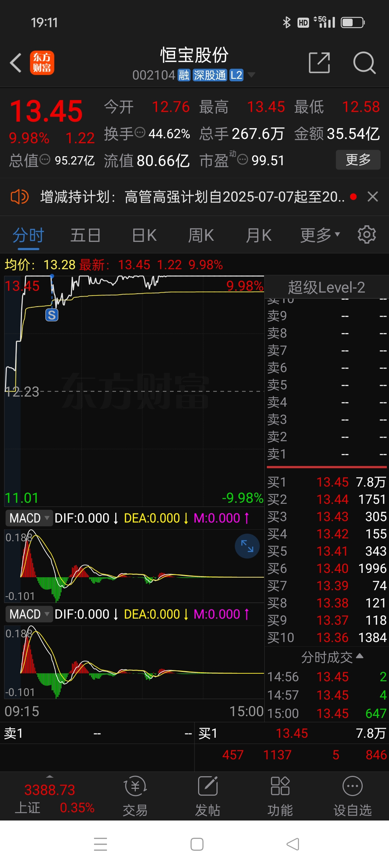The height and width of the screenshot is (868, 389).
Task: Tap the back arrow icon
Action: (x=15, y=63)
